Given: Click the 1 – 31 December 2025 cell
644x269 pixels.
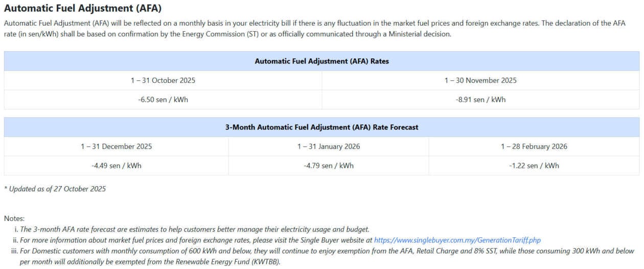Looking at the screenshot, I should point(116,146).
